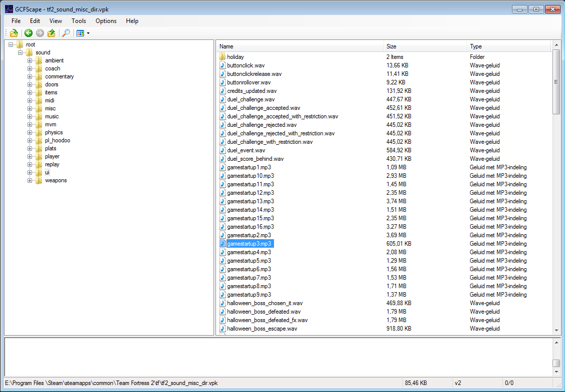This screenshot has width=565, height=392.
Task: Select the midi folder in tree
Action: click(49, 100)
